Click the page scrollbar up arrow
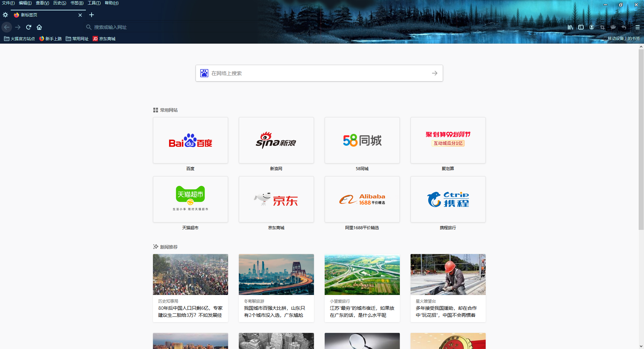 pos(641,47)
